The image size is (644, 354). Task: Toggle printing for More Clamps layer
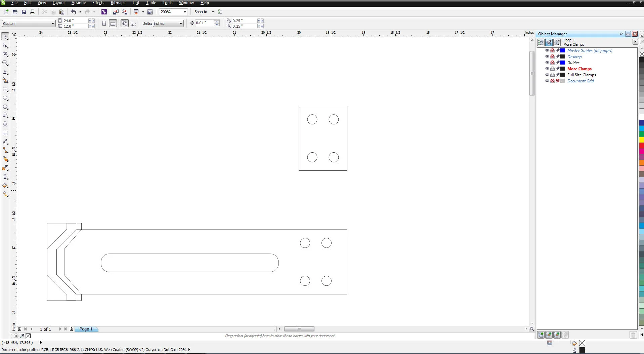tap(552, 69)
